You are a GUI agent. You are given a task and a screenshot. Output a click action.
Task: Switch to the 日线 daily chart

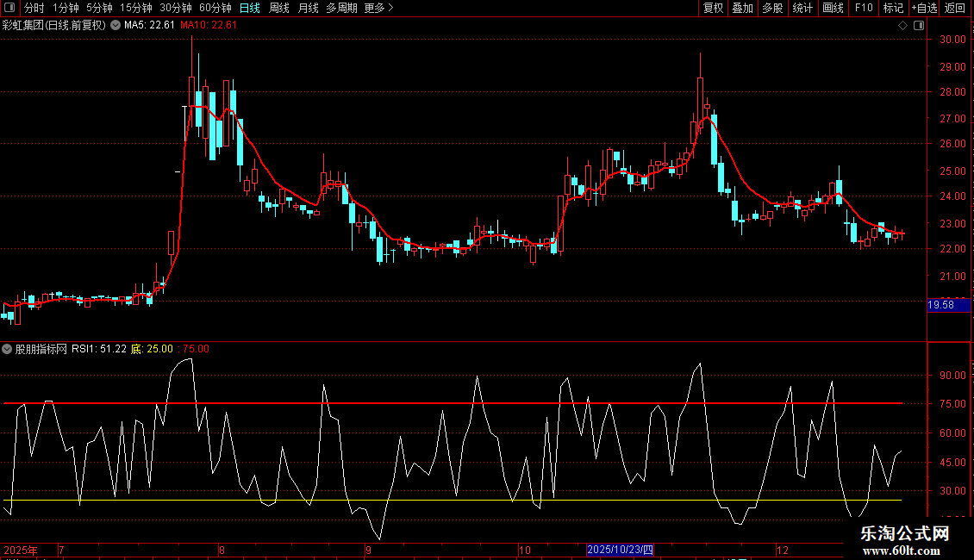[250, 8]
